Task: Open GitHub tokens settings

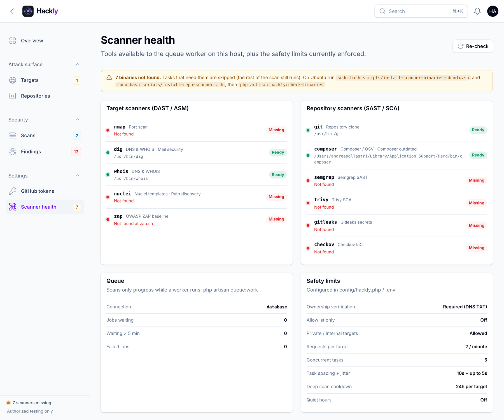Action: tap(45, 191)
